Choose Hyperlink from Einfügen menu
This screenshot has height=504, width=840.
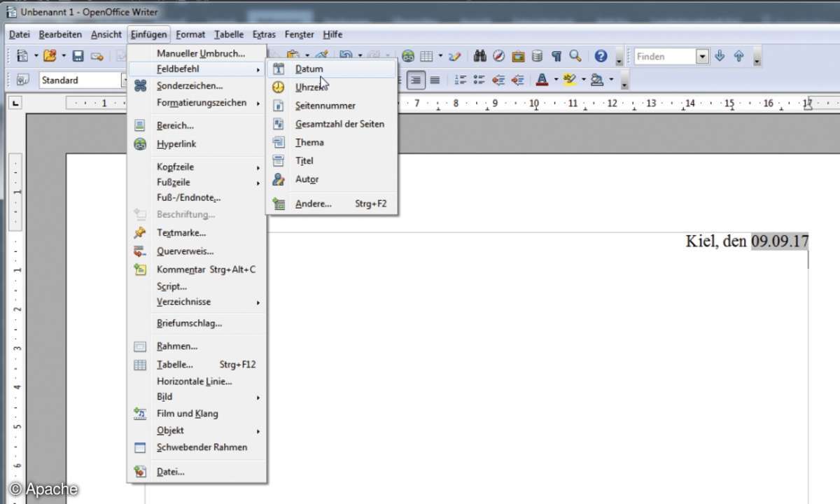[197, 143]
